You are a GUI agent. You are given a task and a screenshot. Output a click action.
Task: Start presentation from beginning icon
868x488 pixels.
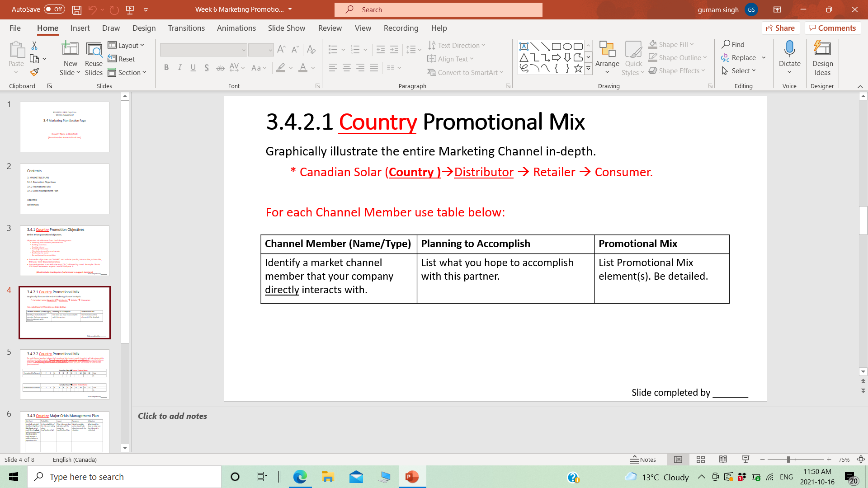click(x=130, y=9)
